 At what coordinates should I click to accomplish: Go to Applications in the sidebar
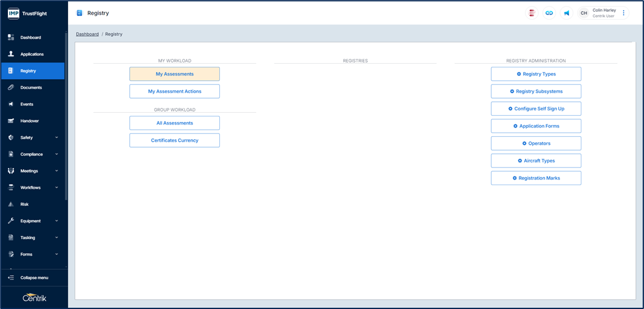(32, 54)
